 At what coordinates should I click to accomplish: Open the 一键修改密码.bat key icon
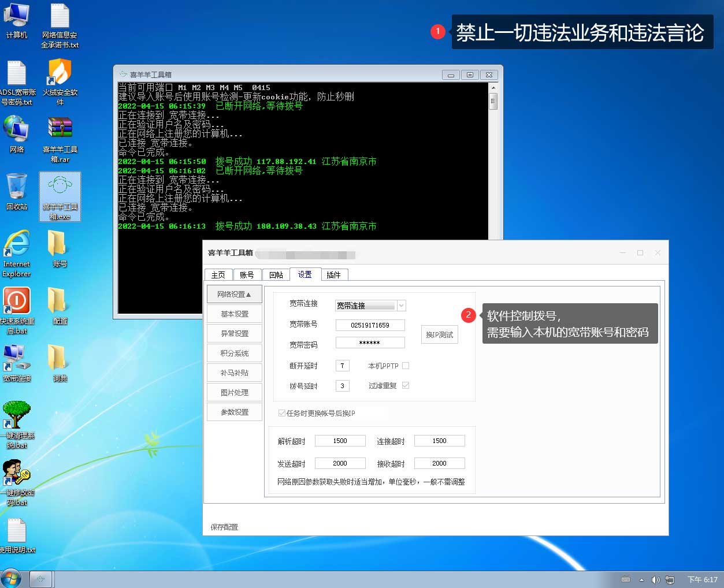click(x=17, y=474)
